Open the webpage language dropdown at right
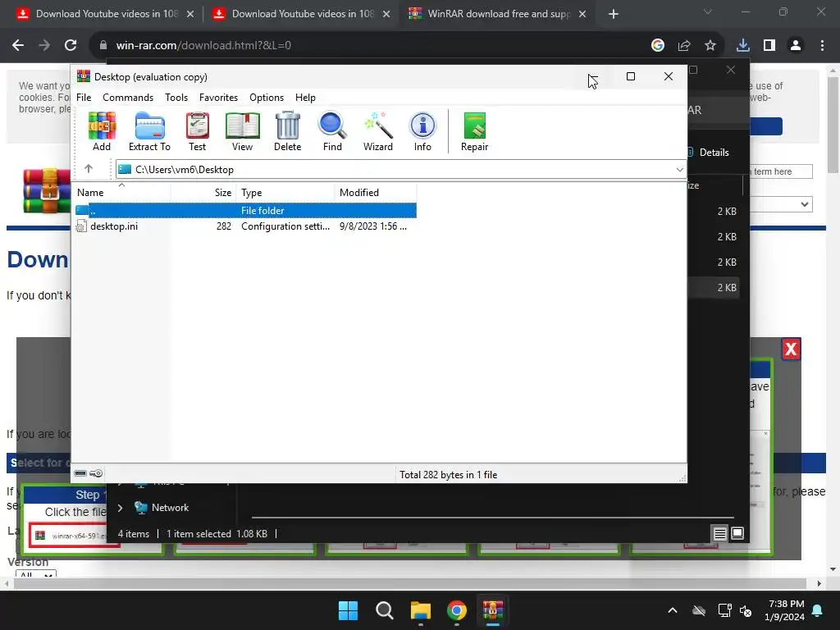 (x=781, y=204)
